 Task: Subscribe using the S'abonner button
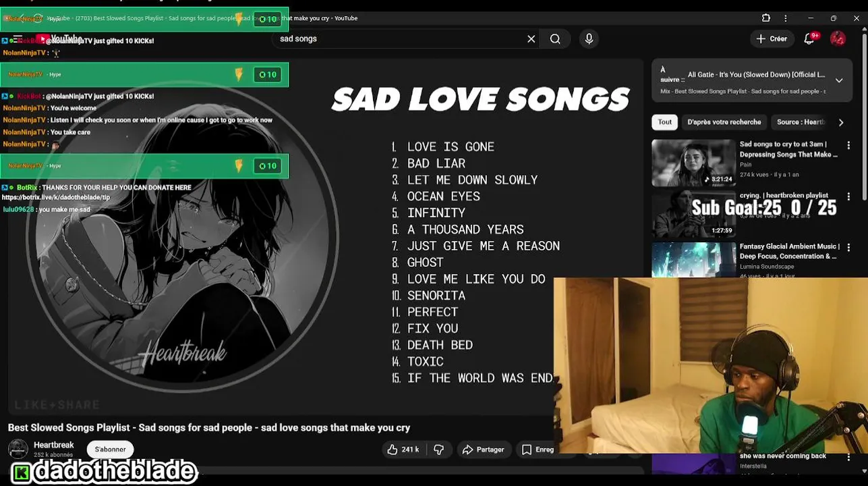click(x=110, y=450)
